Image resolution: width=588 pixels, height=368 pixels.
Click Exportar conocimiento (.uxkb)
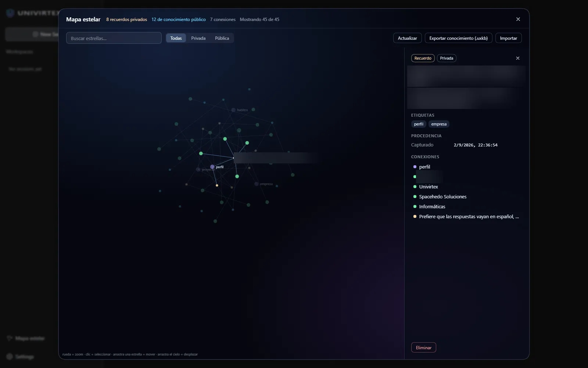coord(459,38)
